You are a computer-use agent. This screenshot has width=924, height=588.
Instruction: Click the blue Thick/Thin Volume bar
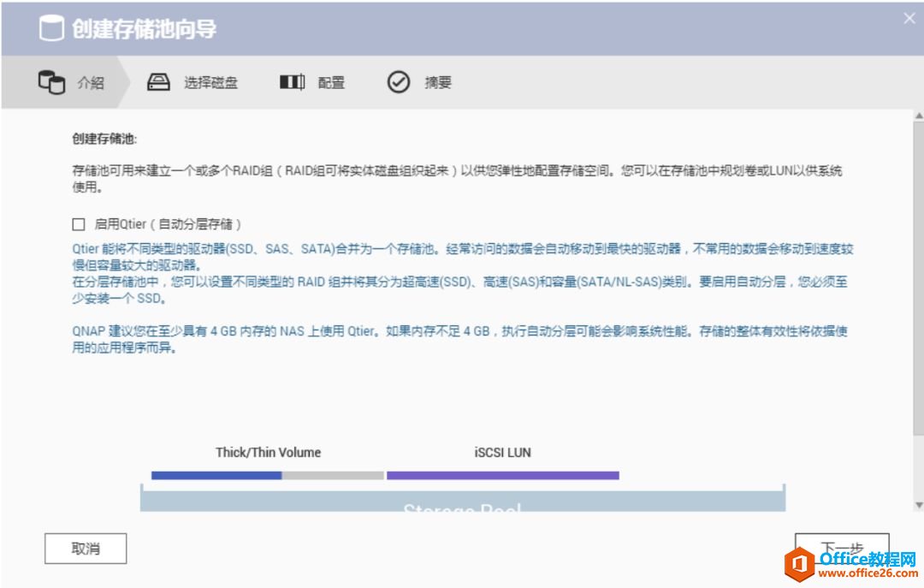[x=216, y=475]
